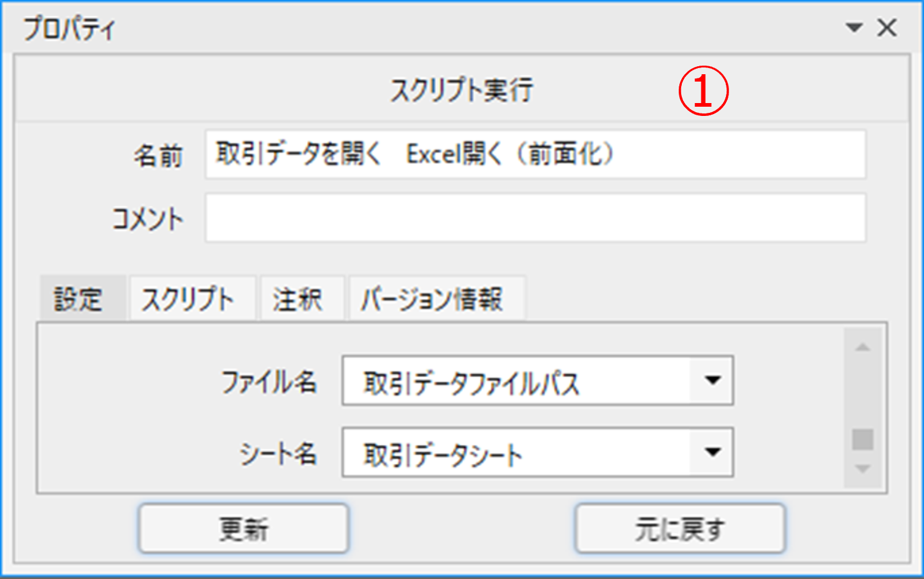Open the スクリプト tab

click(189, 299)
